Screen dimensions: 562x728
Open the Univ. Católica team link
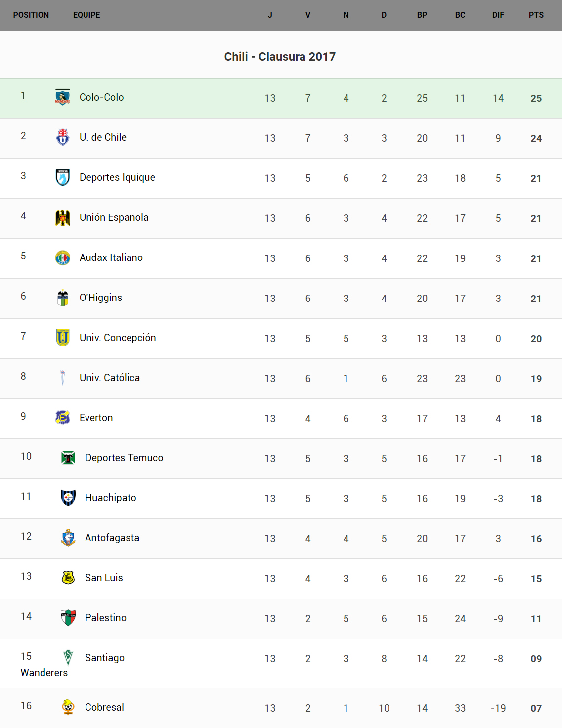point(110,378)
